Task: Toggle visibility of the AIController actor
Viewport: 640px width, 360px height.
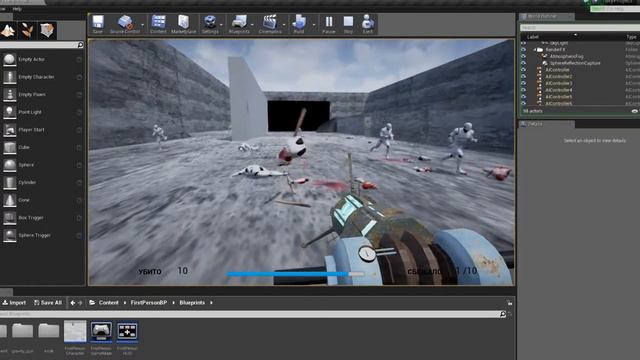Action: [x=523, y=70]
